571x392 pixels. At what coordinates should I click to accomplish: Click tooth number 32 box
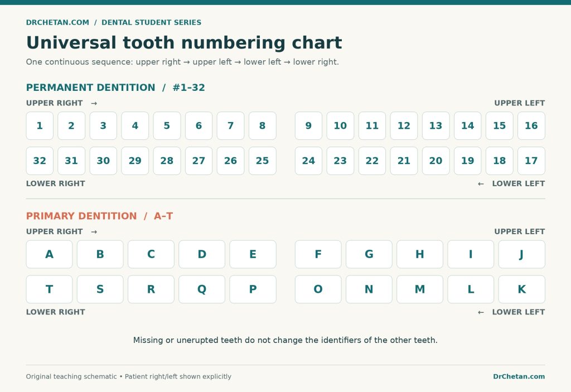pyautogui.click(x=40, y=161)
